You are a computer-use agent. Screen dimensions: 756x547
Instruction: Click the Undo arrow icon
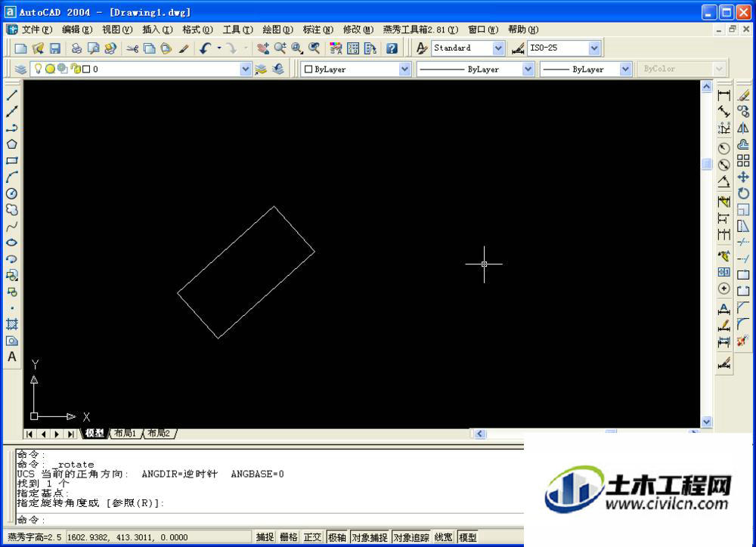click(206, 48)
